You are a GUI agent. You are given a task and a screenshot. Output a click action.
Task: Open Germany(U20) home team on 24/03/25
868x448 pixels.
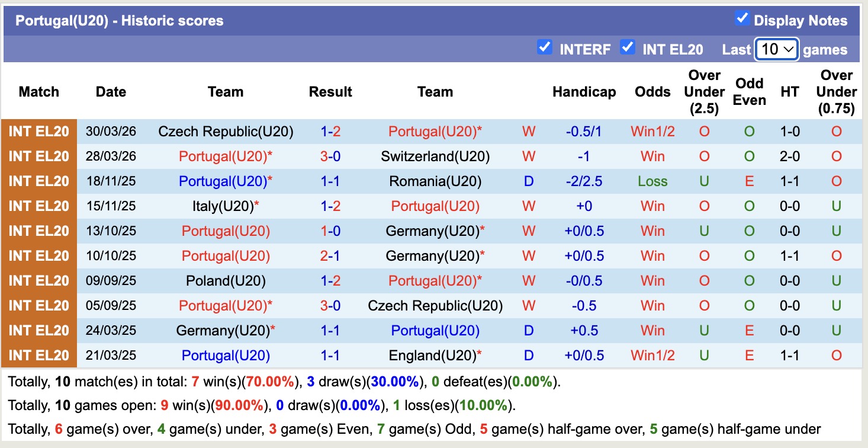(223, 331)
